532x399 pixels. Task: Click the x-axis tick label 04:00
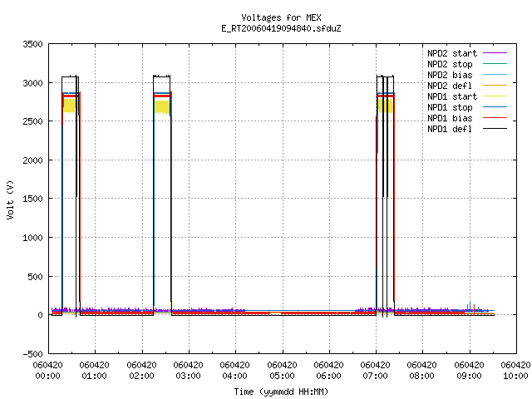click(x=234, y=376)
